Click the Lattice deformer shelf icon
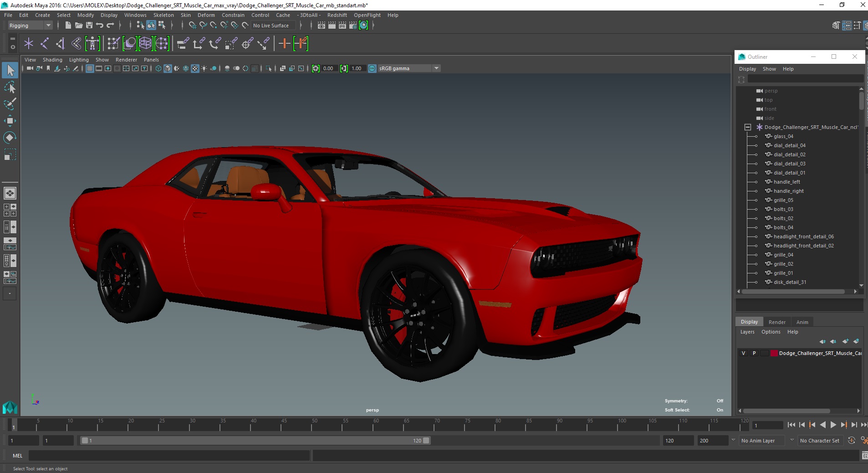Screen dimensions: 868x473 tap(145, 44)
